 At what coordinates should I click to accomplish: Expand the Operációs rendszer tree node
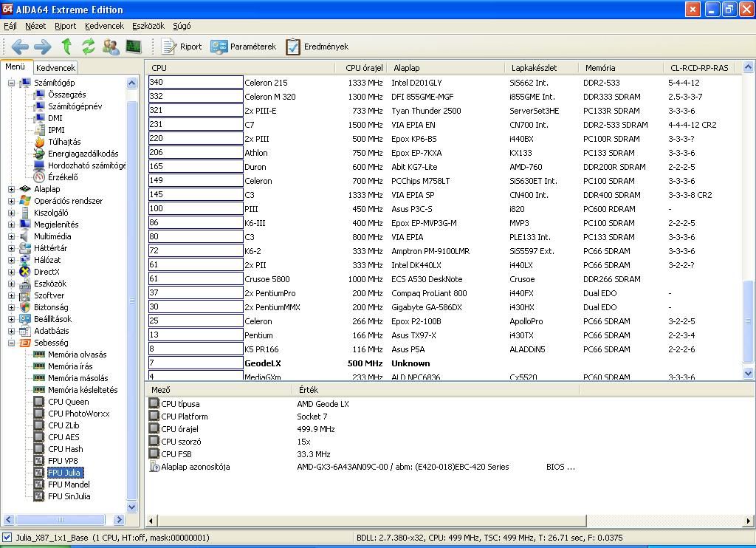(11, 201)
